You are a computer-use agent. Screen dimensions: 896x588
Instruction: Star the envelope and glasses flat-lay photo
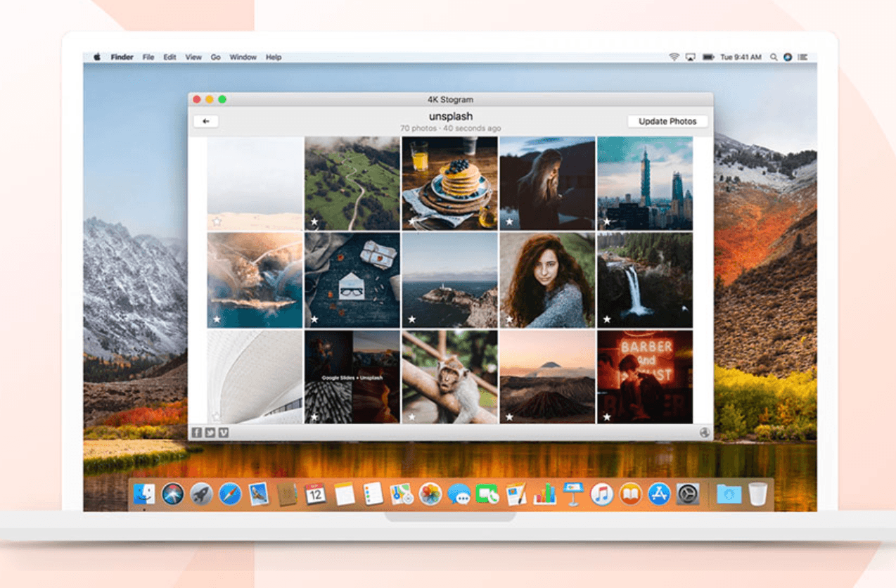click(x=314, y=319)
